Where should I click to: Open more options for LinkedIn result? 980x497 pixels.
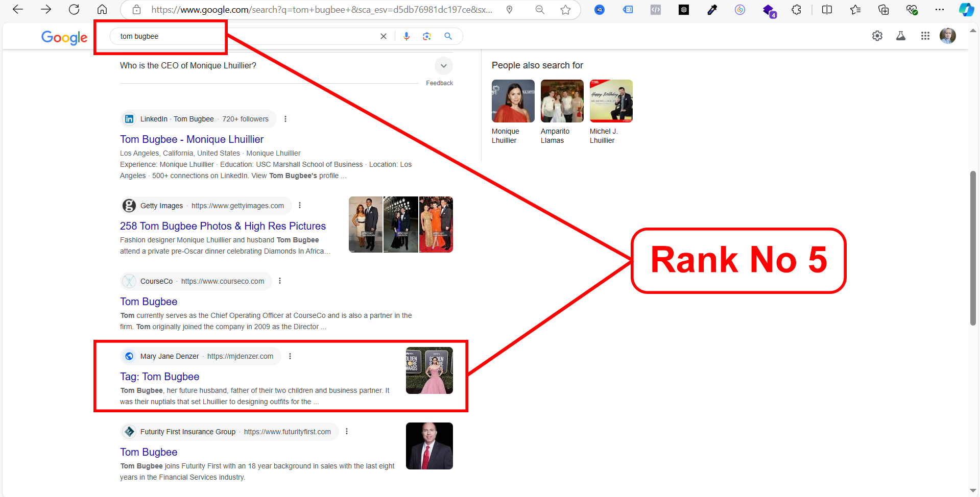tap(285, 119)
